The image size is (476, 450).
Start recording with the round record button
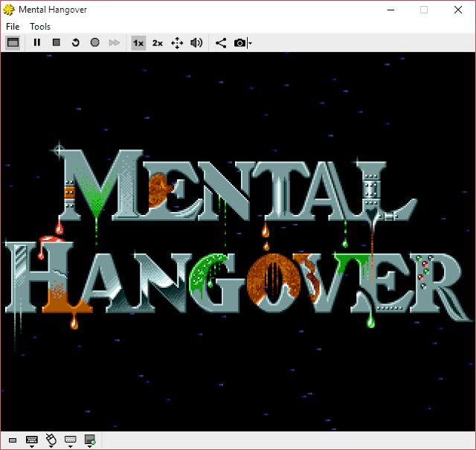95,42
